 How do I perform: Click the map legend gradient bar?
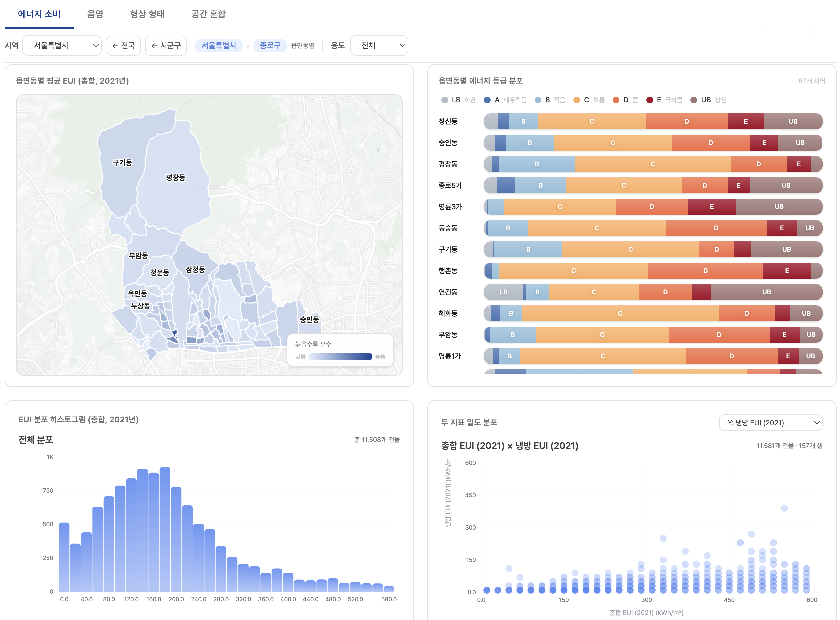click(x=340, y=357)
